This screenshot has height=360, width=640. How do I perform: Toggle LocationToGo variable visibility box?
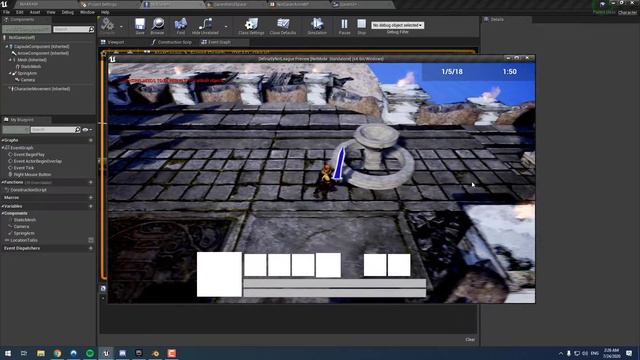click(91, 240)
